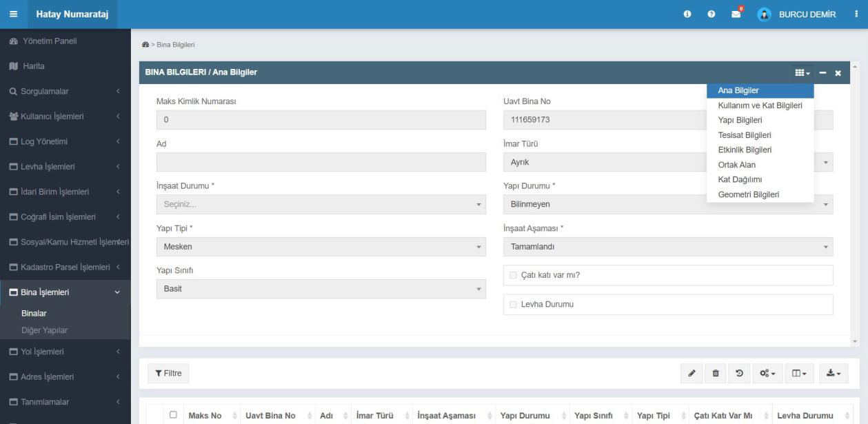This screenshot has height=424, width=868.
Task: Click the trash delete icon
Action: [x=716, y=373]
